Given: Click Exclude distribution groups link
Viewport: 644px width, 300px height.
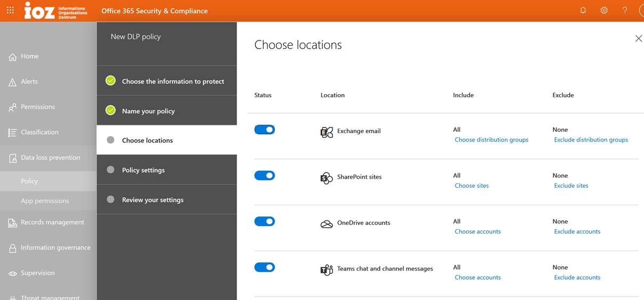Looking at the screenshot, I should click(591, 140).
